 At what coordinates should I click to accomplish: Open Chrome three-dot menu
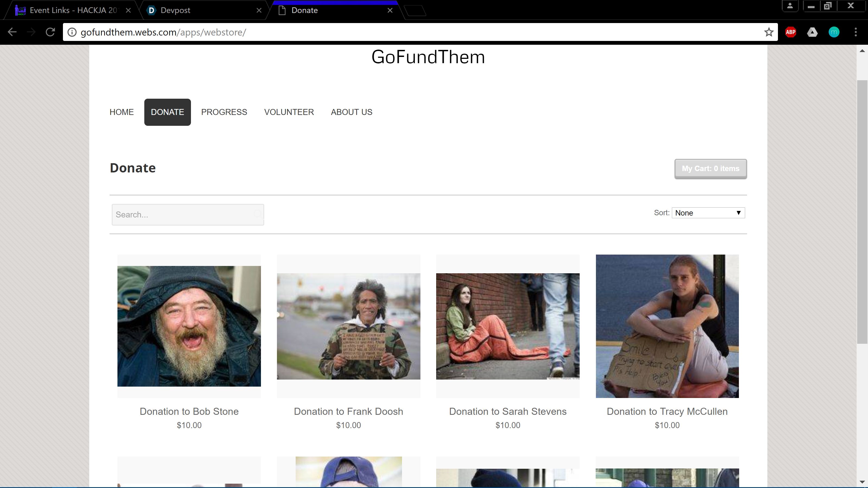click(856, 32)
